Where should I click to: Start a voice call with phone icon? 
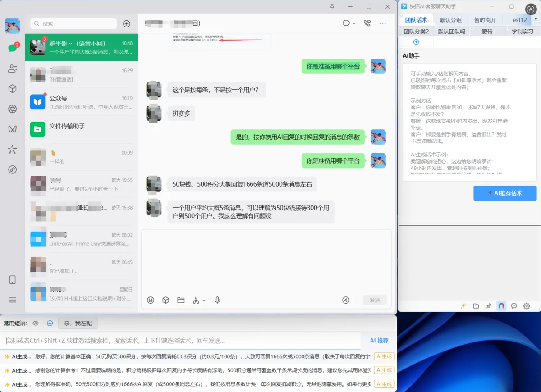coord(367,23)
